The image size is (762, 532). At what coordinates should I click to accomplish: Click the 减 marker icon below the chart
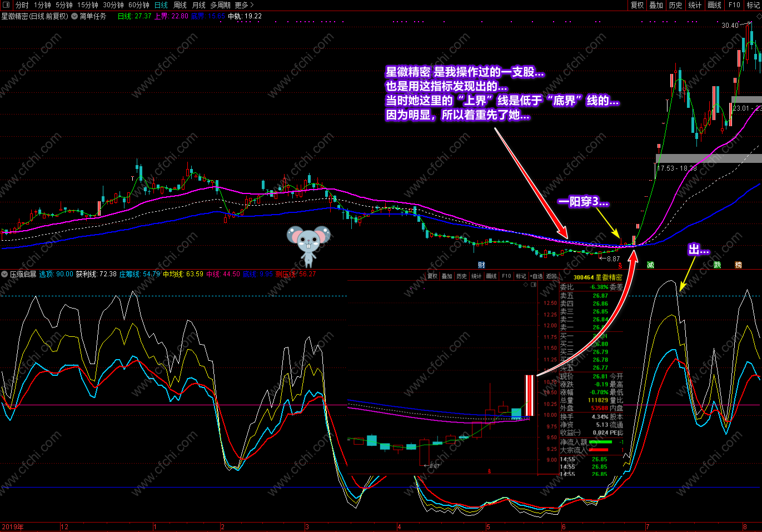coord(650,265)
